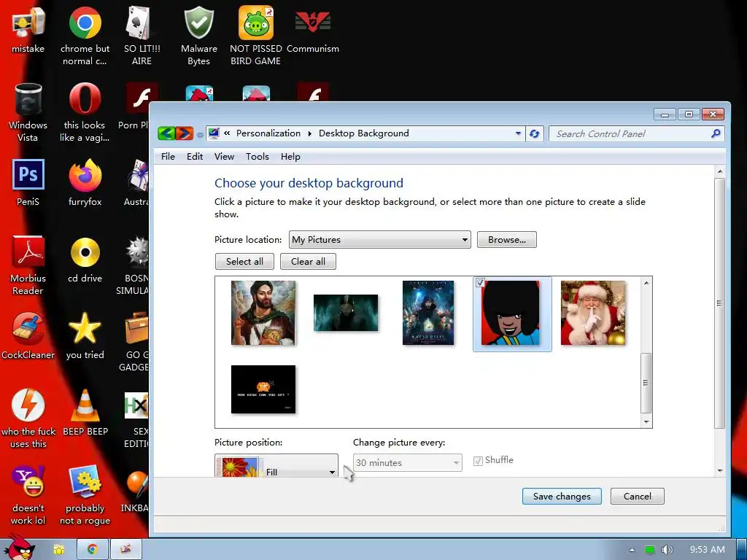Open the BEEP BEEP traffic cone icon
Image resolution: width=747 pixels, height=560 pixels.
pyautogui.click(x=85, y=413)
